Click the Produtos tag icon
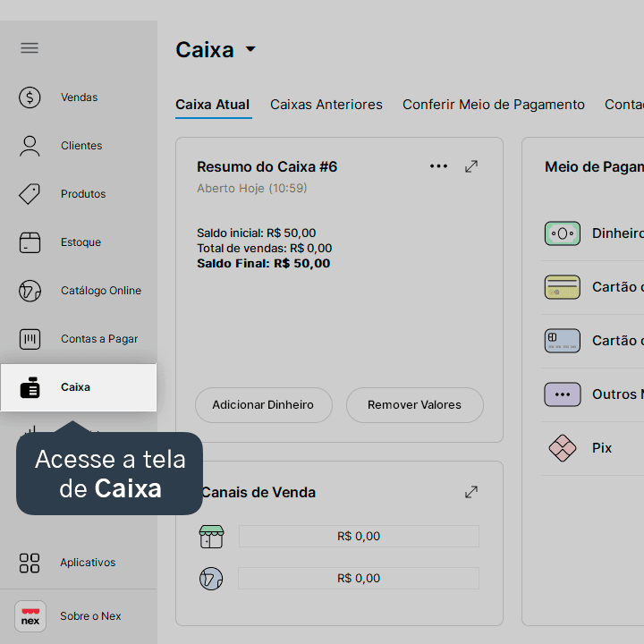Image resolution: width=644 pixels, height=644 pixels. pyautogui.click(x=30, y=194)
